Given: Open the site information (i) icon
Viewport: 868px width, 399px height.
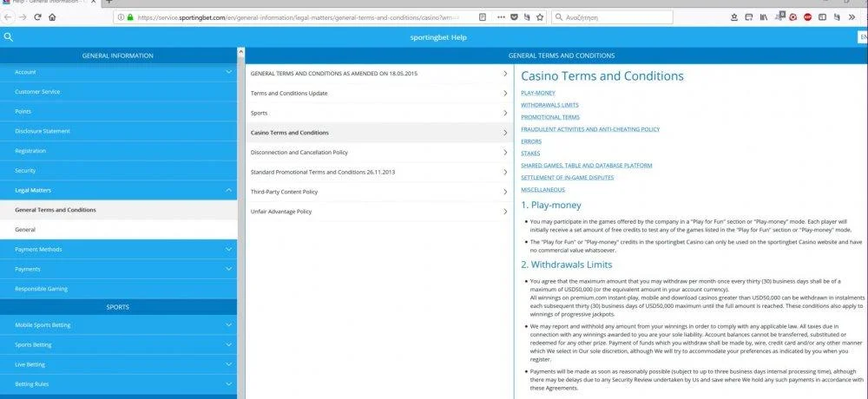Looking at the screenshot, I should pos(122,17).
